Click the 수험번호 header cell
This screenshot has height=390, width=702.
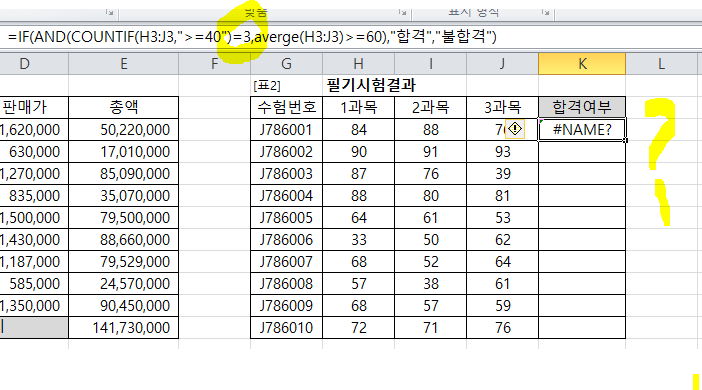click(287, 107)
